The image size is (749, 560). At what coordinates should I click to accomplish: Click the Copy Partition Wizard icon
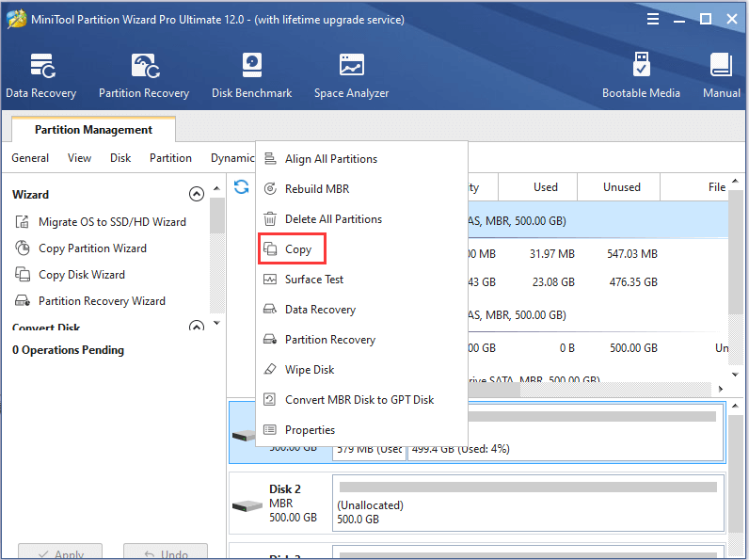pyautogui.click(x=22, y=248)
